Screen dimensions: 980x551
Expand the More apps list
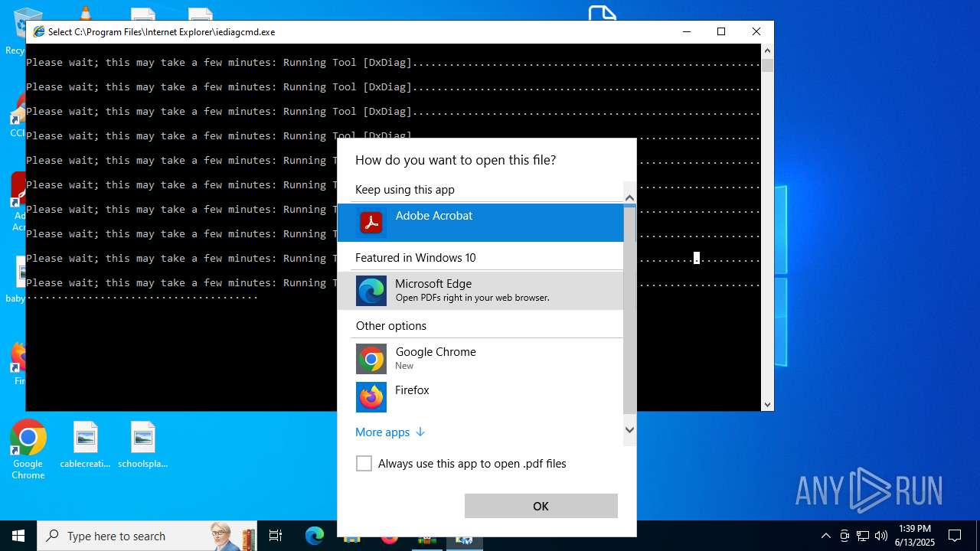pyautogui.click(x=390, y=432)
